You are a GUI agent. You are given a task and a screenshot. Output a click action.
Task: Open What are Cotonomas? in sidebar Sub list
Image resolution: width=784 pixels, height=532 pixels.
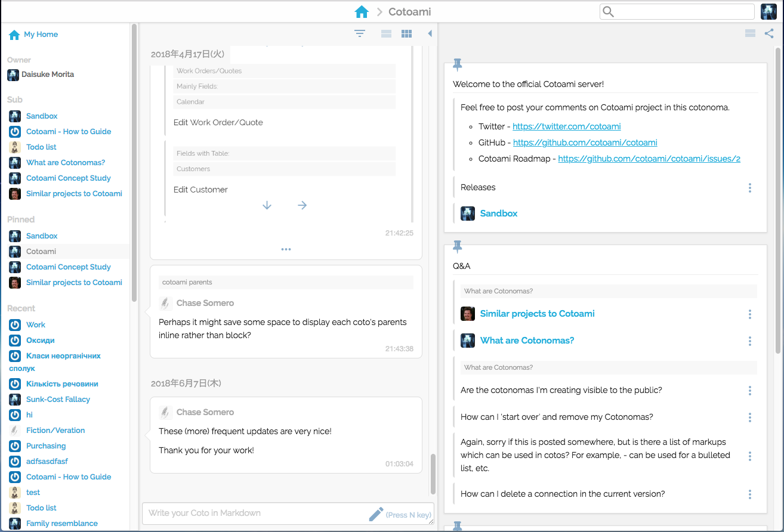66,162
